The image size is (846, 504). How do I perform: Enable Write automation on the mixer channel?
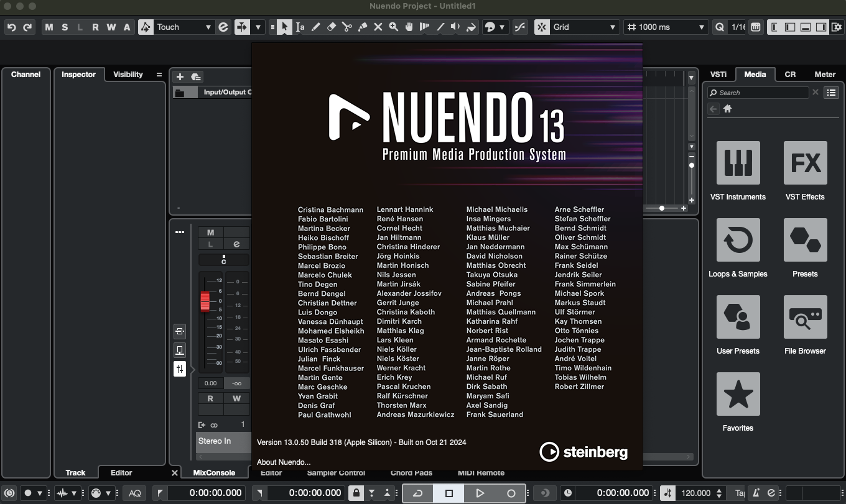pos(236,398)
